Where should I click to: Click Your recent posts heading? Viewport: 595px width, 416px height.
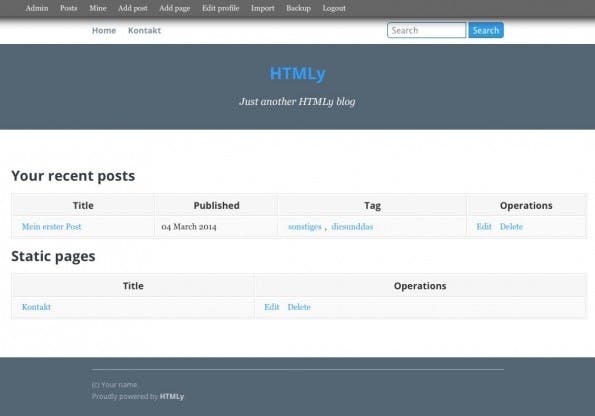click(73, 176)
